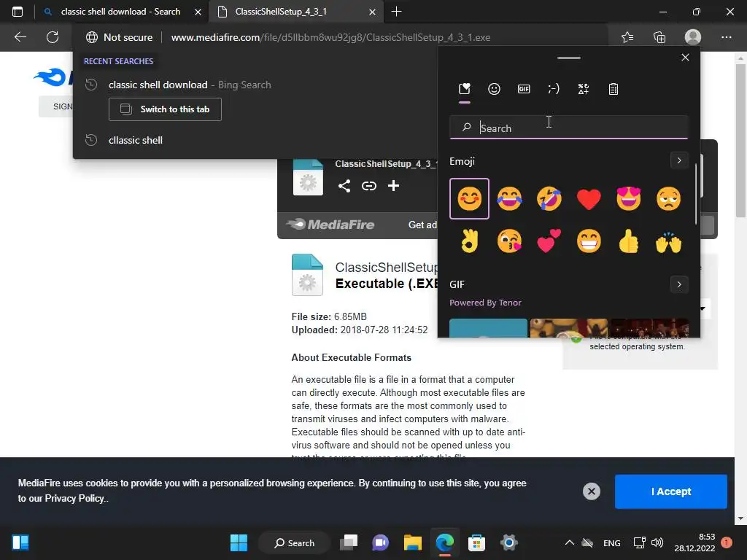Show hidden system tray icons
Image resolution: width=747 pixels, height=560 pixels.
(x=569, y=542)
